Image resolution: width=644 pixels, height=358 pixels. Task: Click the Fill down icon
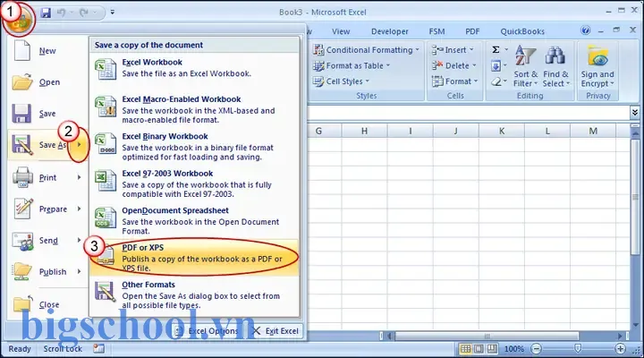click(496, 65)
